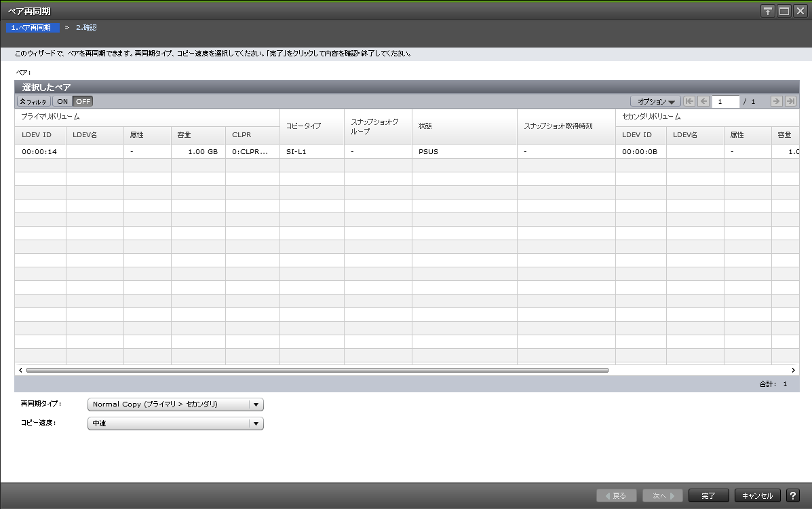Sort by primary 属性 column header
The height and width of the screenshot is (509, 812).
[x=147, y=135]
